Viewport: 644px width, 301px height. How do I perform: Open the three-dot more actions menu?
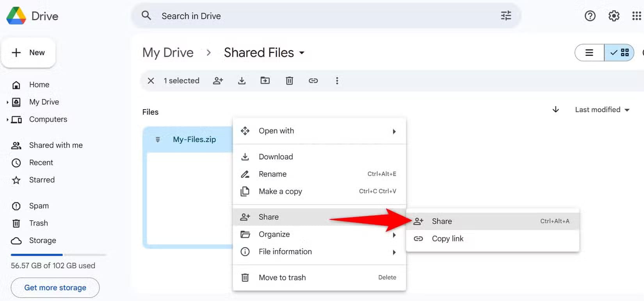coord(337,81)
